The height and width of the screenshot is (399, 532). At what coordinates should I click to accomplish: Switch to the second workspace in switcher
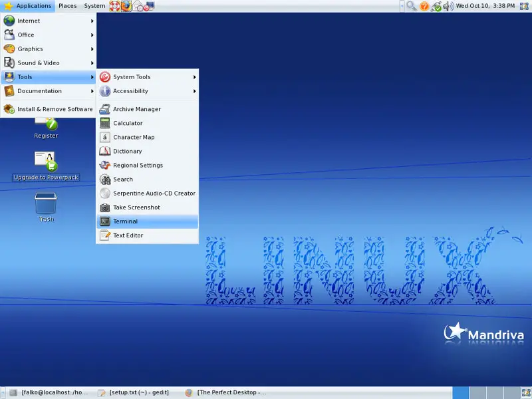[477, 392]
